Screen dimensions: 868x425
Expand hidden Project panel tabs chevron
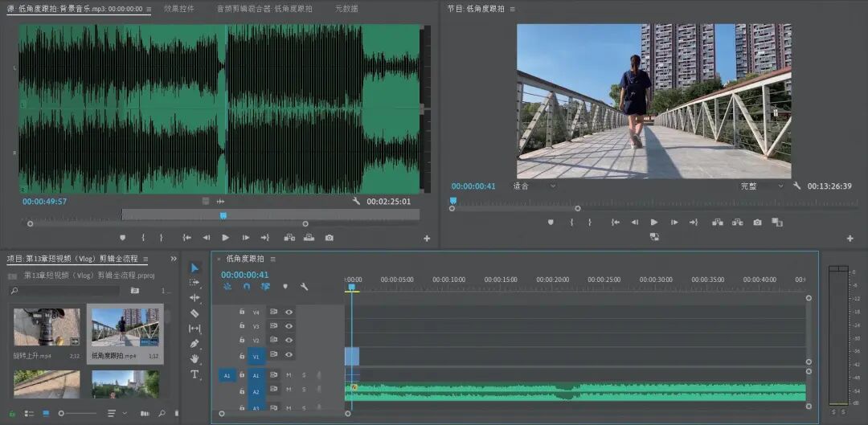click(x=174, y=259)
